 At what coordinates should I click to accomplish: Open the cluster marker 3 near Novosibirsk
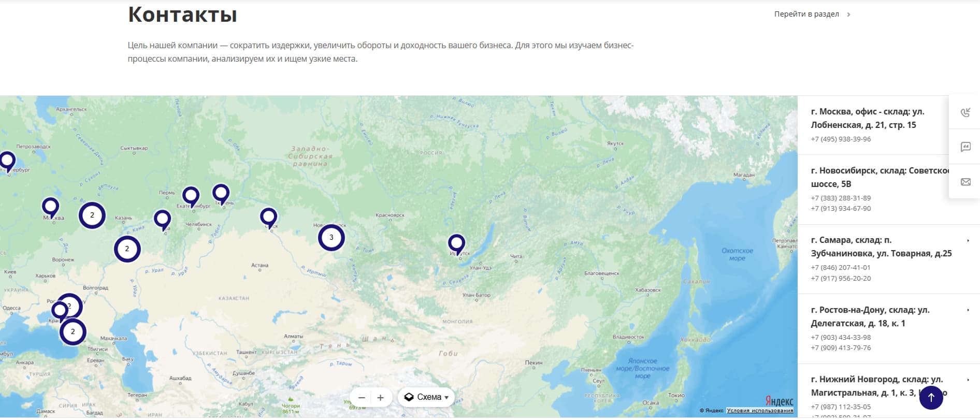tap(332, 238)
